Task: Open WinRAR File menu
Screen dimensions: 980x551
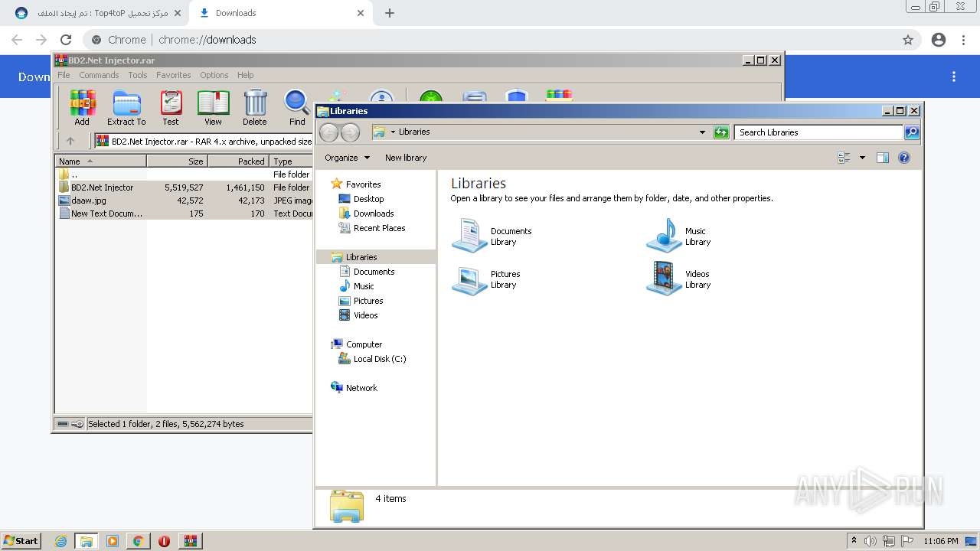Action: [64, 75]
